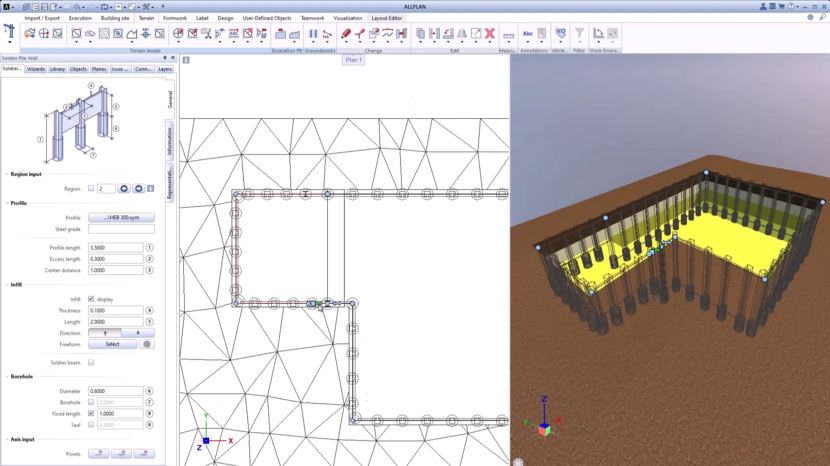
Task: Click the HEB 300.sym profile button
Action: [x=121, y=218]
